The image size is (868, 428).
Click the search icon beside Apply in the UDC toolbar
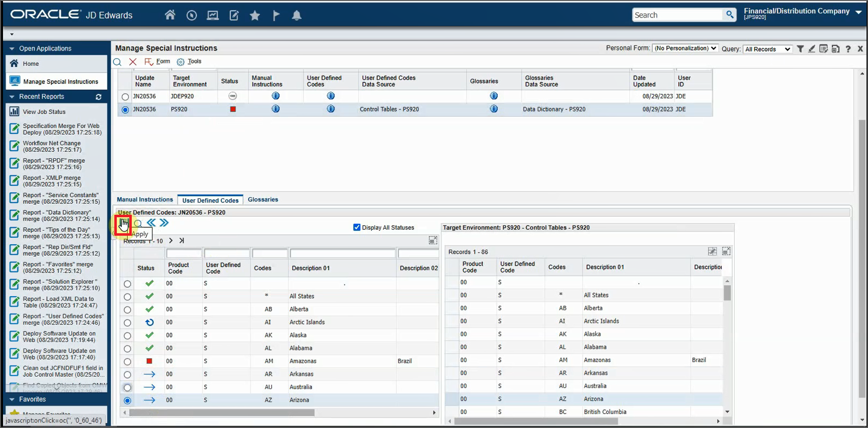point(138,223)
